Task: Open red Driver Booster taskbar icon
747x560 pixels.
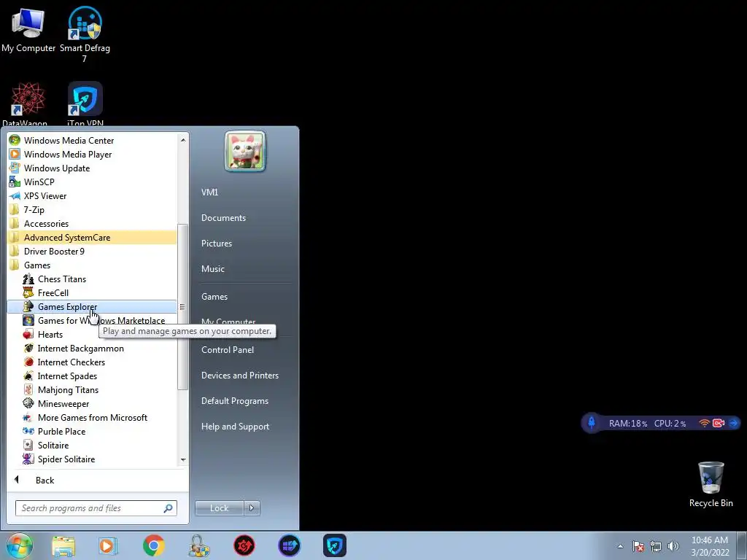Action: pyautogui.click(x=244, y=546)
